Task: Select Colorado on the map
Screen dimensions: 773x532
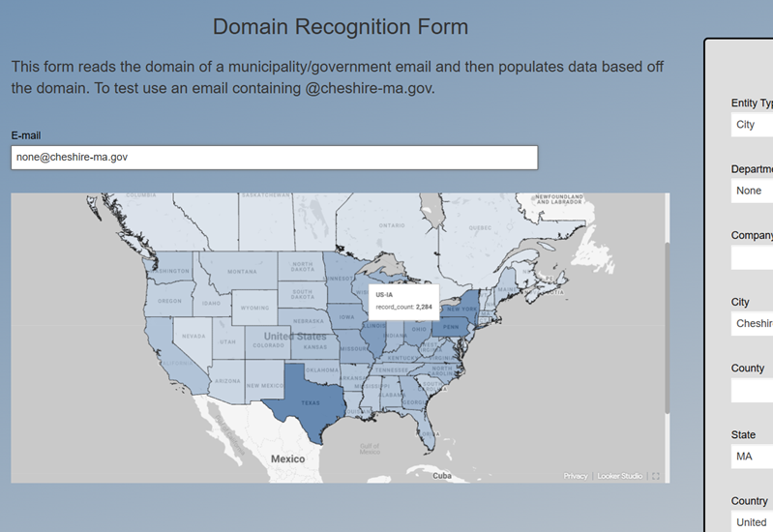Action: (x=268, y=343)
